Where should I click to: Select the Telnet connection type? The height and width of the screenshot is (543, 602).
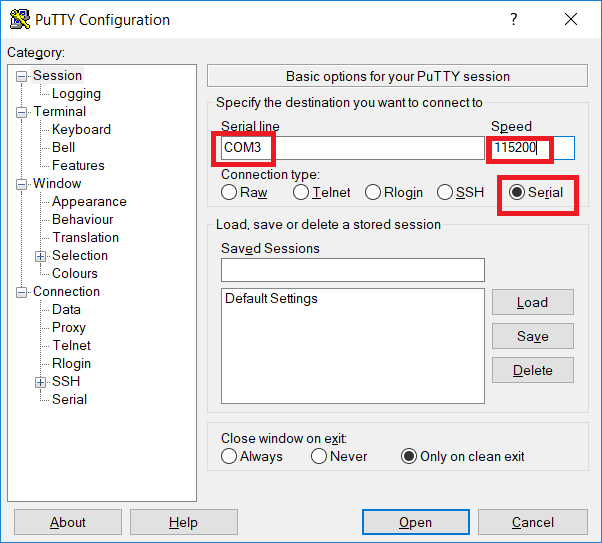321,192
